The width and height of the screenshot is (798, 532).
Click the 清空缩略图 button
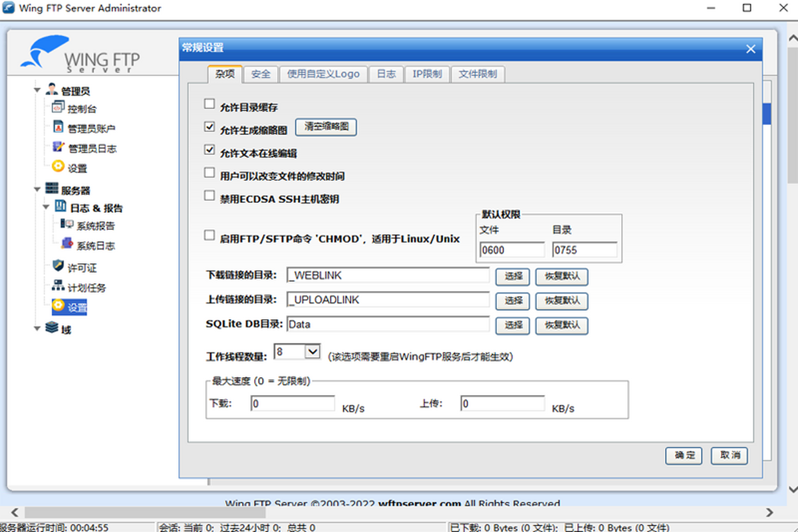(x=326, y=127)
